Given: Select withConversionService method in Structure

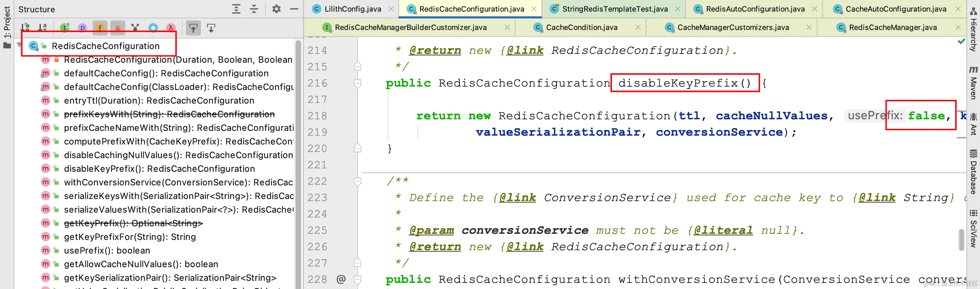Looking at the screenshot, I should point(178,182).
